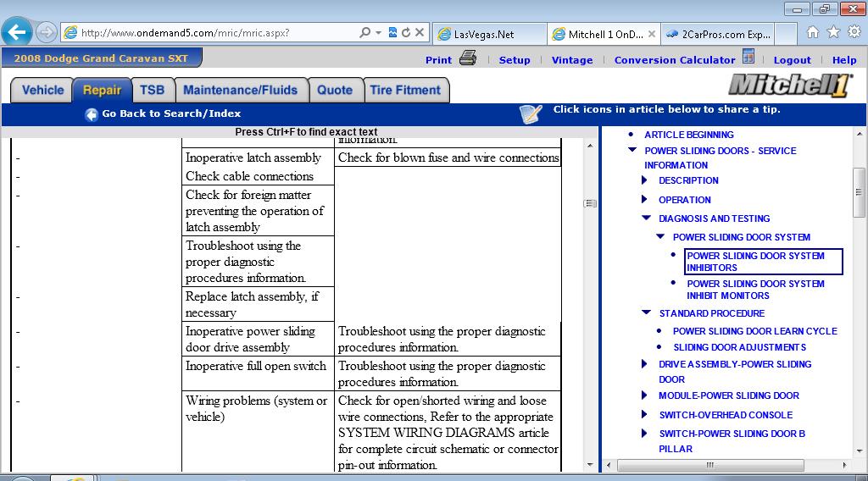Image resolution: width=868 pixels, height=481 pixels.
Task: Click the 2008 Dodge Grand Caravan SXT label
Action: 101,58
